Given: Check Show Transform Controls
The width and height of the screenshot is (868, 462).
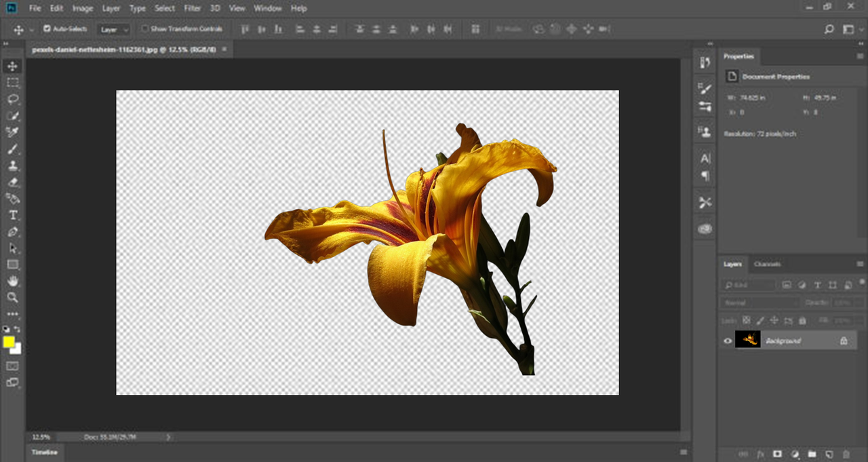Looking at the screenshot, I should click(x=144, y=29).
